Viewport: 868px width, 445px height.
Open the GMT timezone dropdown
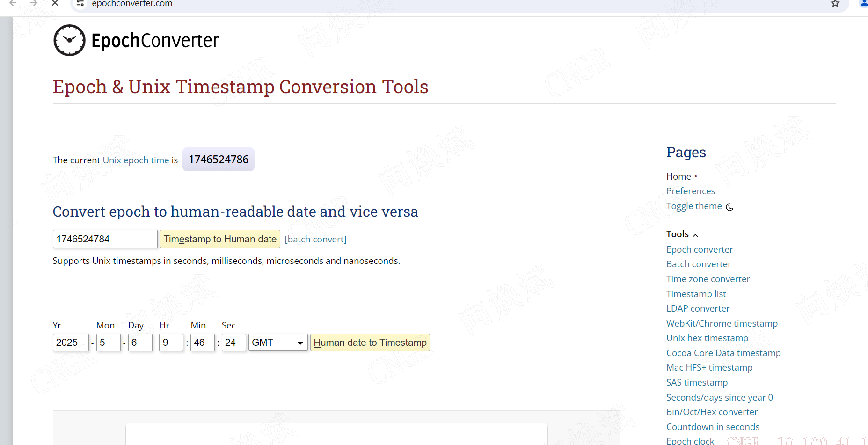tap(278, 343)
